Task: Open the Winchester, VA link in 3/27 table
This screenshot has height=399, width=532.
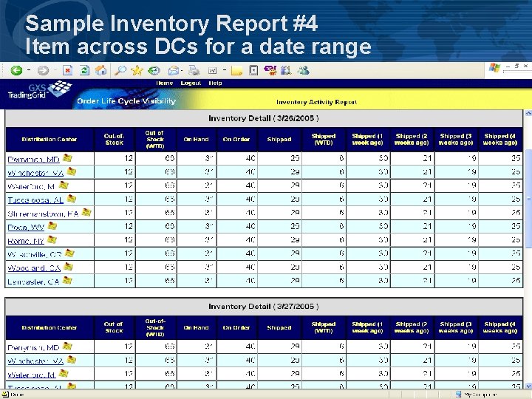Action: pos(35,361)
